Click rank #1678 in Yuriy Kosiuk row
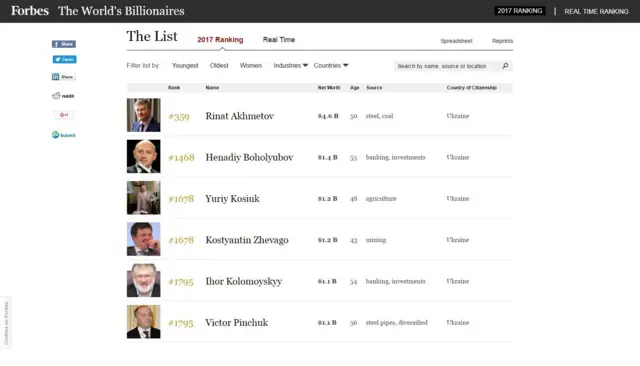This screenshot has height=366, width=640. coord(181,199)
